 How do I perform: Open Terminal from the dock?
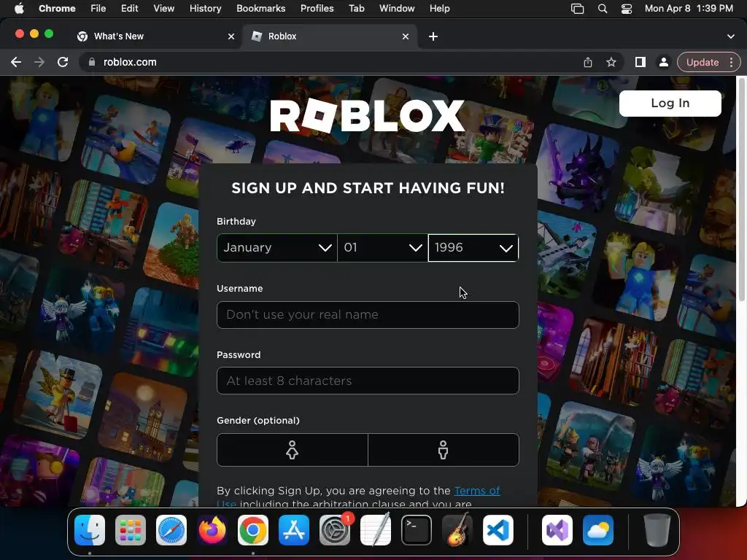click(417, 530)
